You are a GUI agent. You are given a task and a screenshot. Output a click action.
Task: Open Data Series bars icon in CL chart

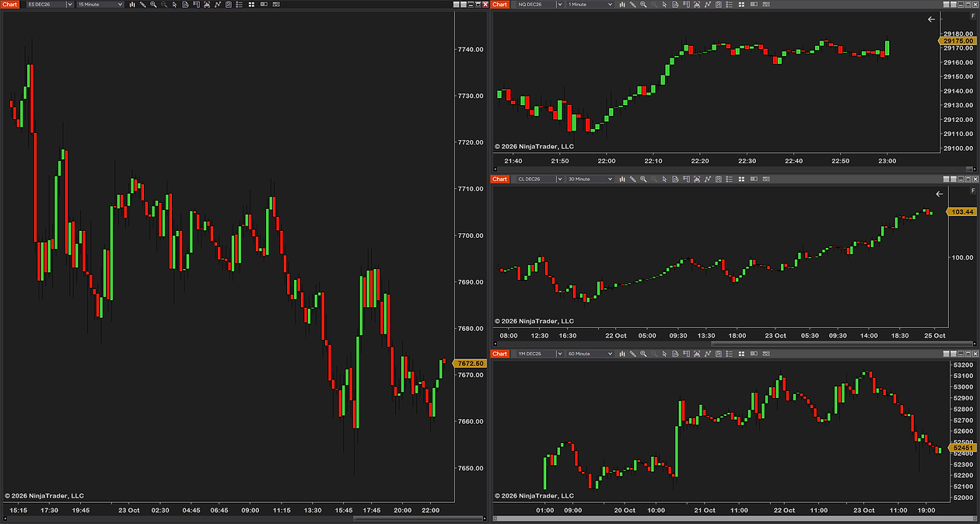[622, 179]
